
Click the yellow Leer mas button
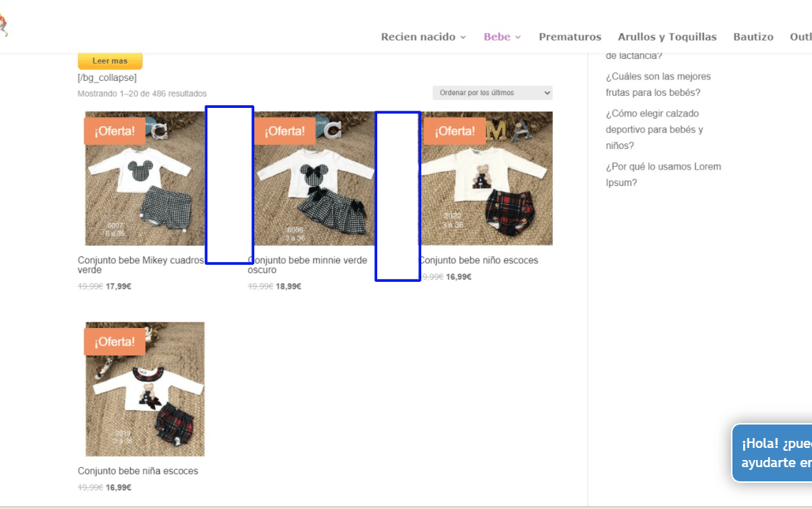tap(110, 60)
